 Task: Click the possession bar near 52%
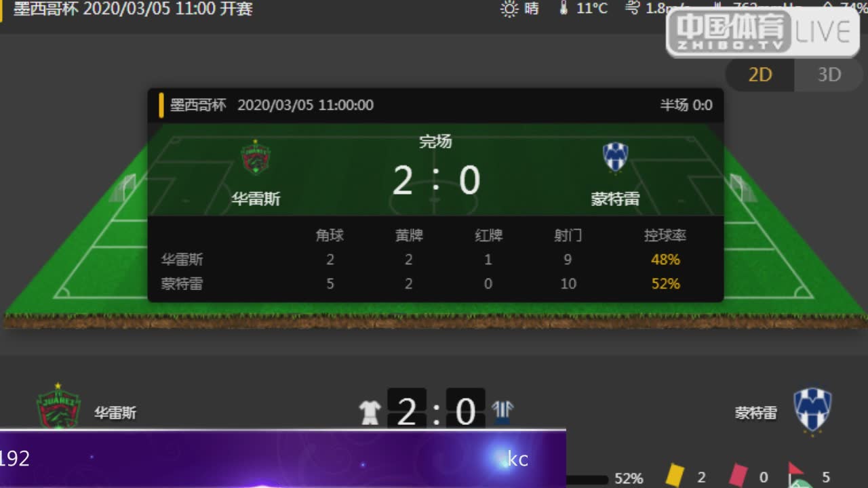pyautogui.click(x=587, y=480)
